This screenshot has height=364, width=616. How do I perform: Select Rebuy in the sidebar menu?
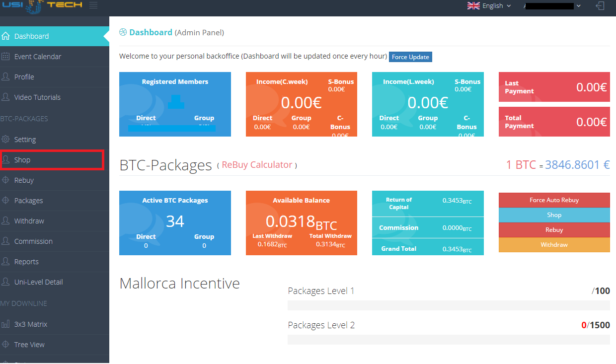click(55, 180)
